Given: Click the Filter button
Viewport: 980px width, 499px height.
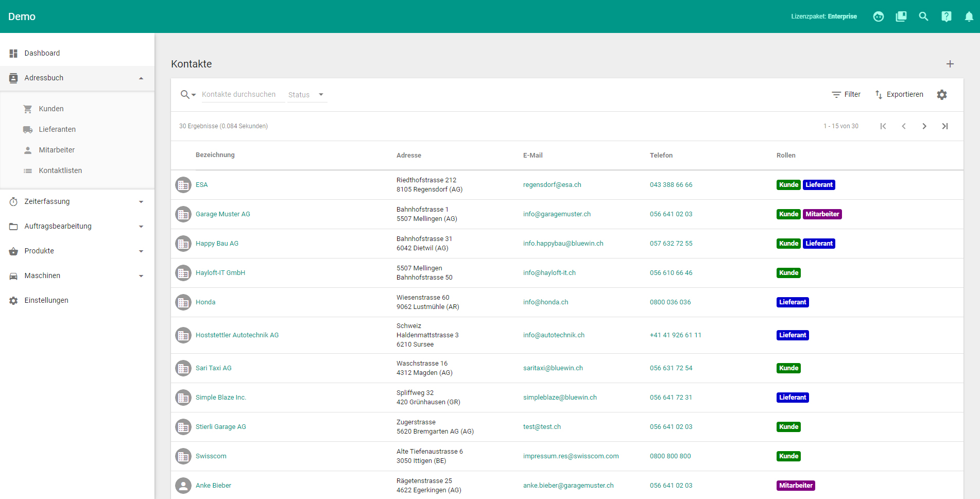Looking at the screenshot, I should point(846,95).
